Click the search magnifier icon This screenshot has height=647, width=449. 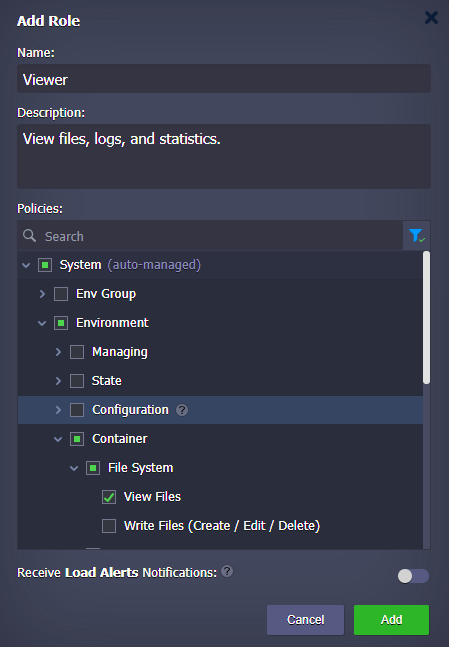click(x=29, y=236)
